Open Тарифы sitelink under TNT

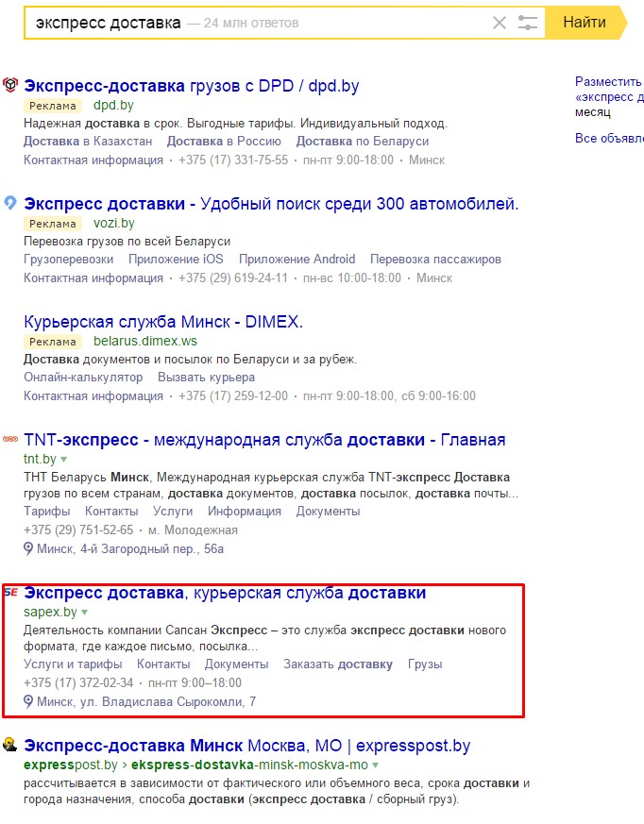(x=47, y=512)
